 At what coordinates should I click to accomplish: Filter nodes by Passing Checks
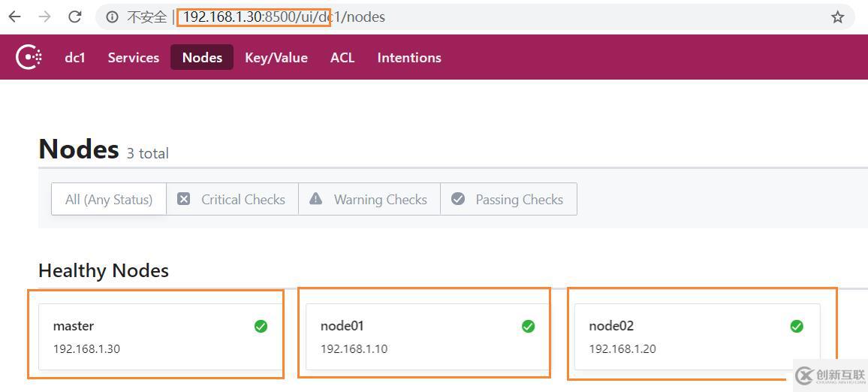tap(509, 199)
